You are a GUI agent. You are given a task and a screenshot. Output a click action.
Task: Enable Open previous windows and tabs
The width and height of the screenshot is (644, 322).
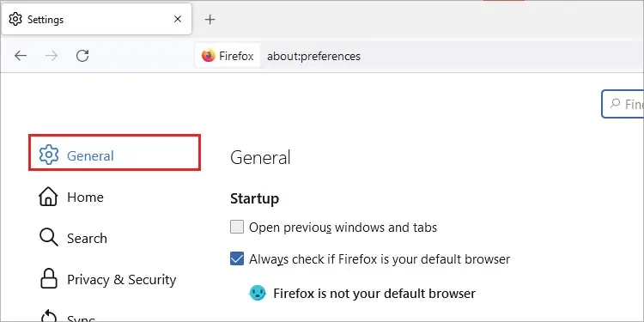[237, 227]
